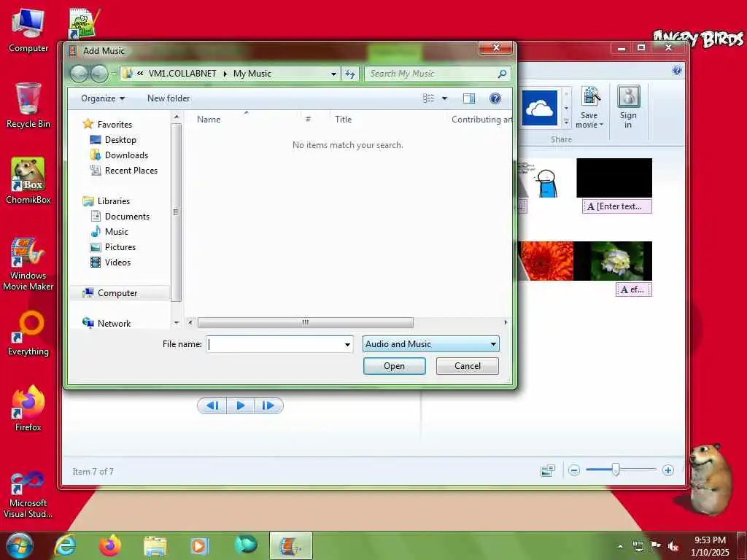This screenshot has width=747, height=560.
Task: Click the Movie Maker zoom slider handle
Action: (x=616, y=470)
